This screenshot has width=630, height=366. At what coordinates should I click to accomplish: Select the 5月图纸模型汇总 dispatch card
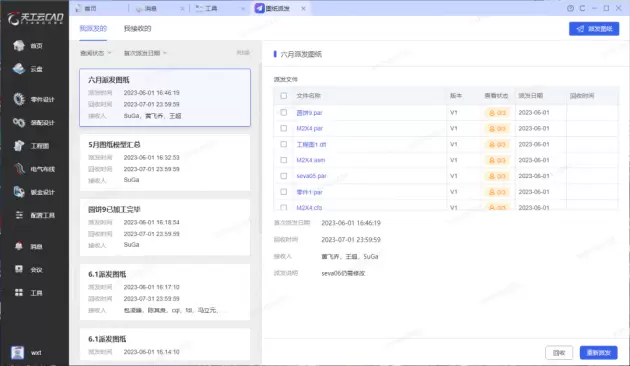165,162
